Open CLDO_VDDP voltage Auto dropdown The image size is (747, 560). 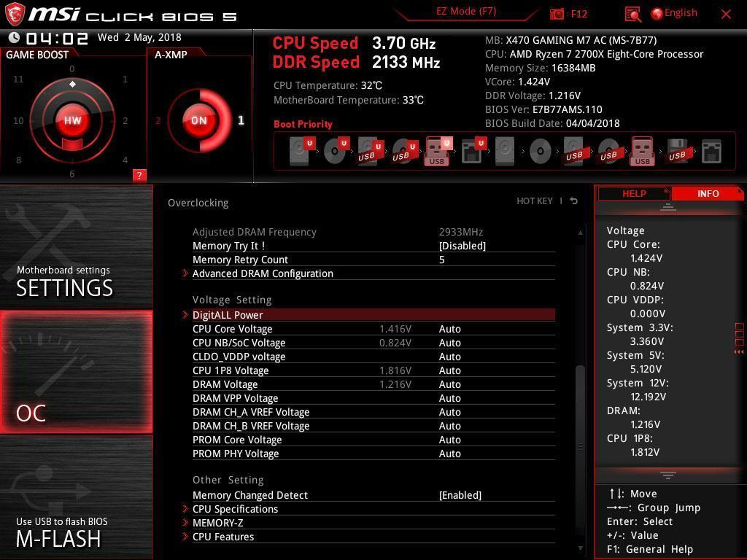click(x=449, y=357)
